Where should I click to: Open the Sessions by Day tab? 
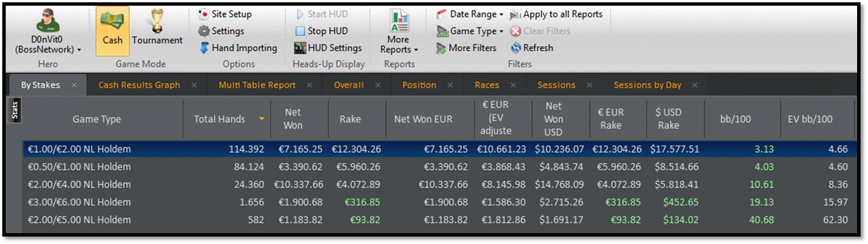coord(647,85)
